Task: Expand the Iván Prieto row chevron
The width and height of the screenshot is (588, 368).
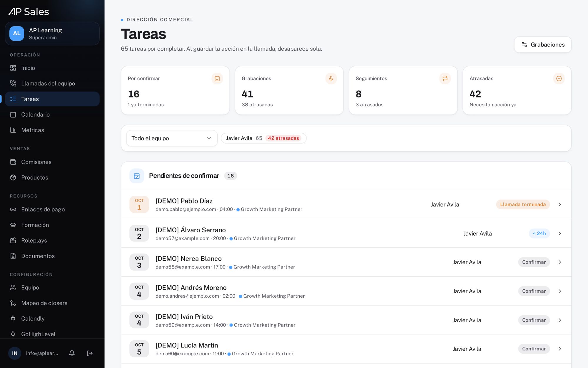Action: pyautogui.click(x=559, y=320)
